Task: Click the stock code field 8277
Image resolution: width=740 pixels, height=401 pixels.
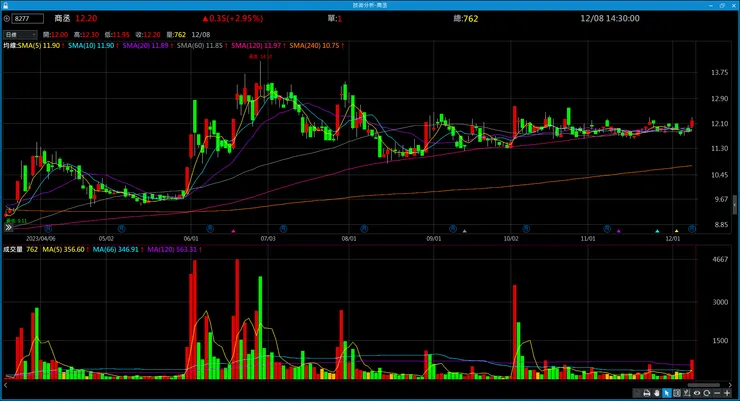Action: pyautogui.click(x=28, y=19)
